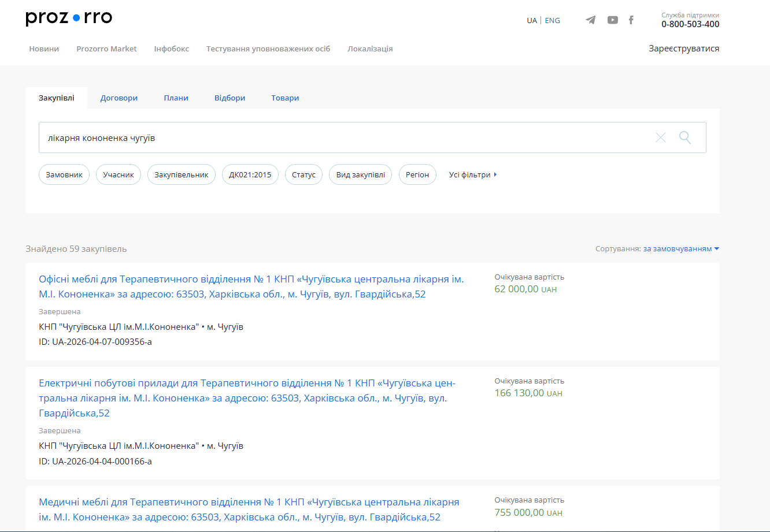This screenshot has height=532, width=770.
Task: Click the expected value 166 130,00 UAH
Action: [528, 393]
